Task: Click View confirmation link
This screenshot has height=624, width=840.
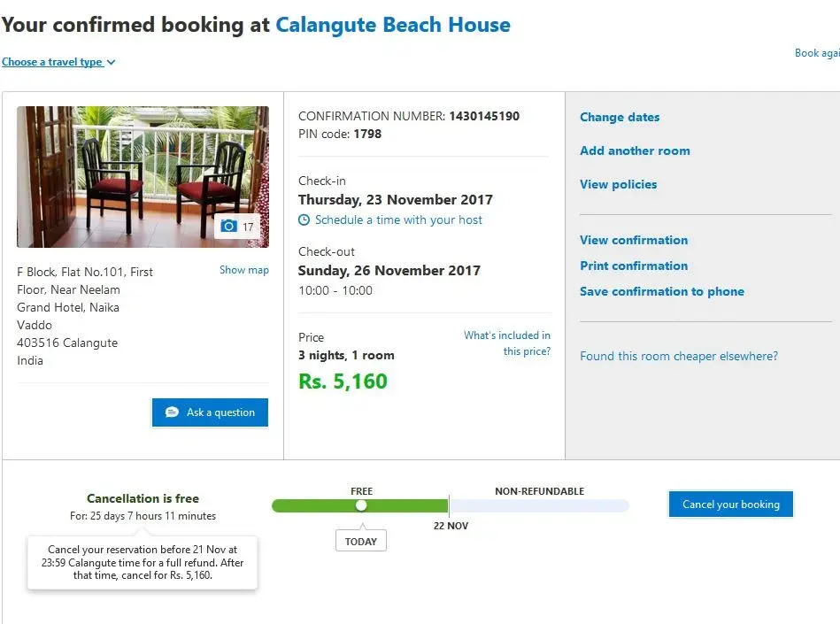Action: [x=634, y=240]
